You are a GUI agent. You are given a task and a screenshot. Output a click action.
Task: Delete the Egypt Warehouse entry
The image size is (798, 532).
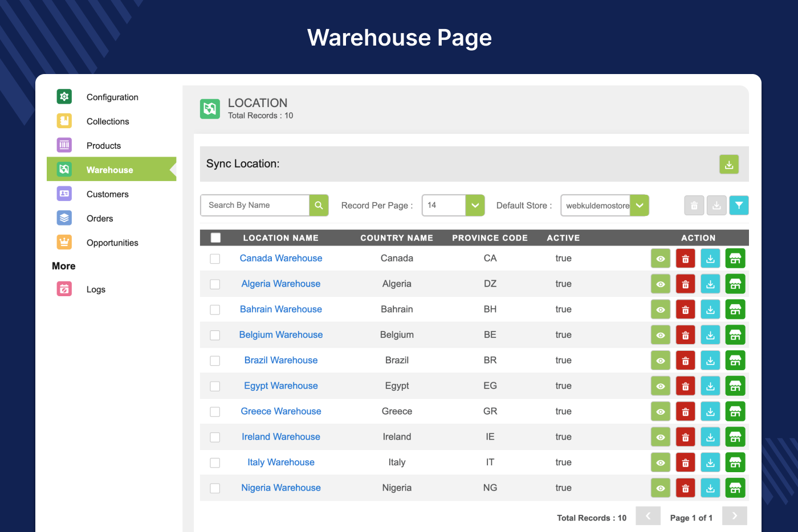click(x=685, y=386)
